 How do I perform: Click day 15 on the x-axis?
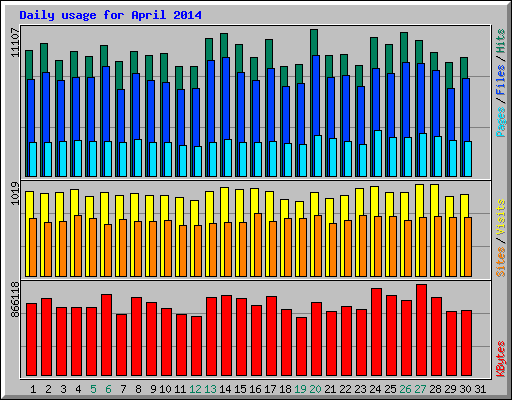[x=240, y=389]
